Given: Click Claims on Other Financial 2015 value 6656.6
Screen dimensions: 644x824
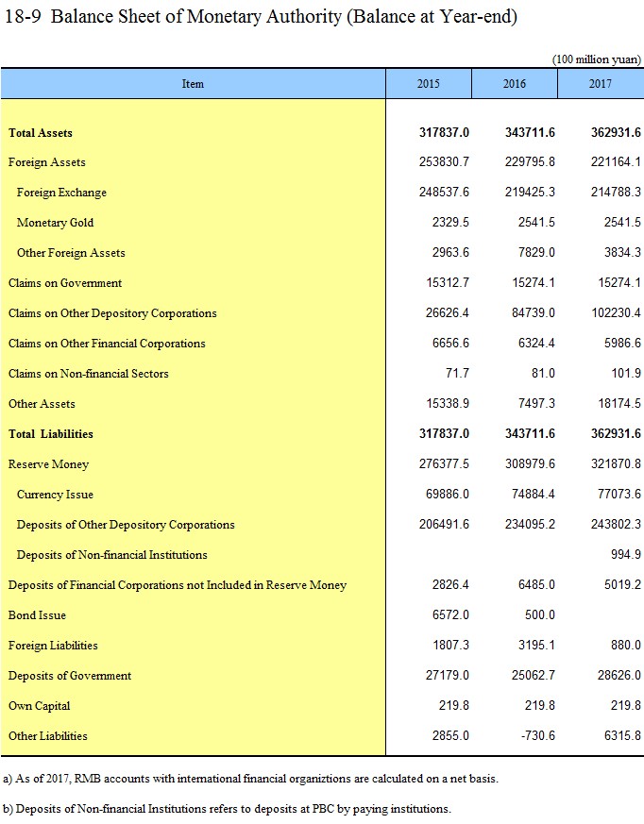Looking at the screenshot, I should (450, 344).
